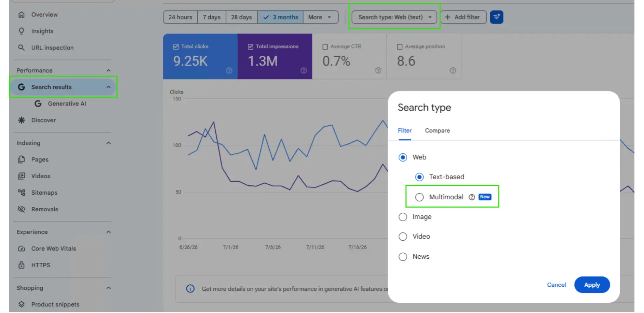
Task: Select the 3 months range
Action: 280,17
